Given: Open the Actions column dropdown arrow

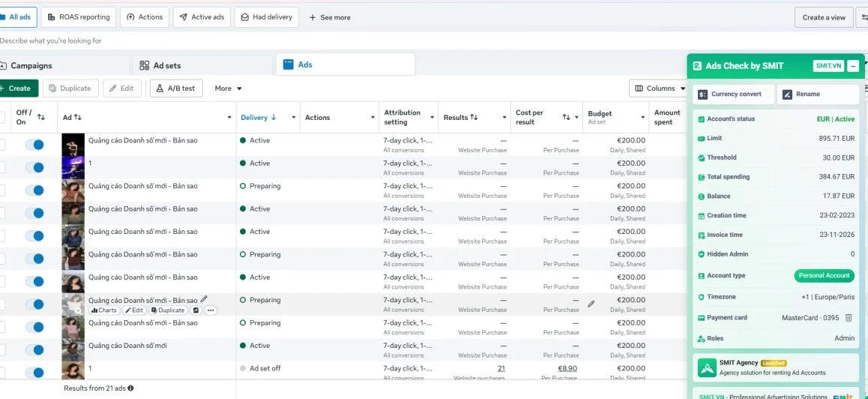Looking at the screenshot, I should [373, 118].
